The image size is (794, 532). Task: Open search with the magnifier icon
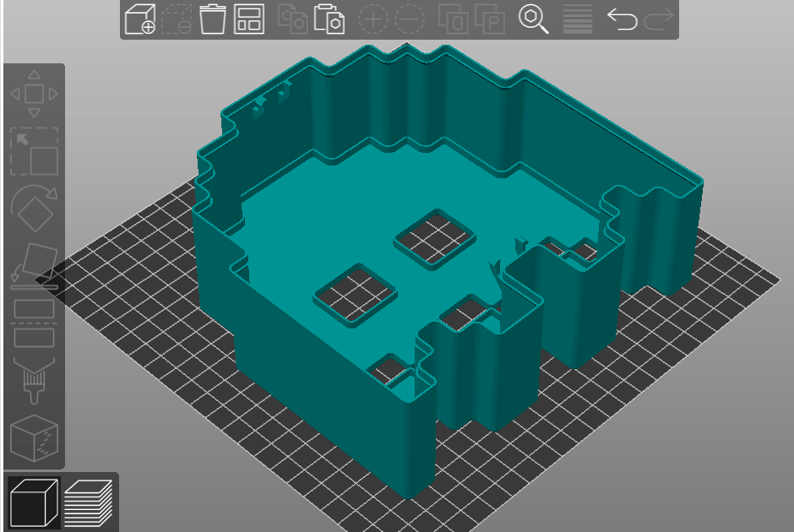coord(533,19)
